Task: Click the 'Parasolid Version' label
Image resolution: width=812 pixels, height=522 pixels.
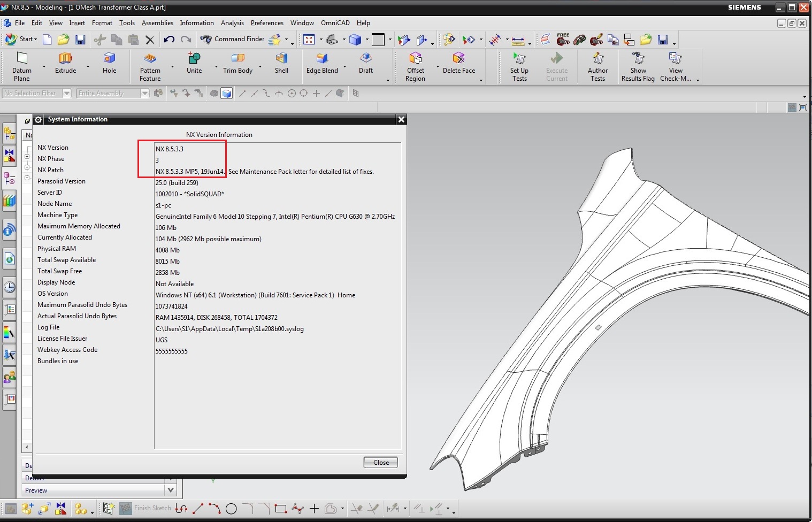Action: tap(62, 181)
